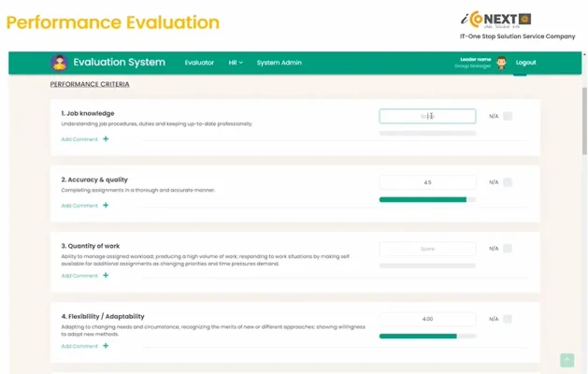Click the scroll-to-top arrow button
Image resolution: width=588 pixels, height=374 pixels.
point(566,360)
